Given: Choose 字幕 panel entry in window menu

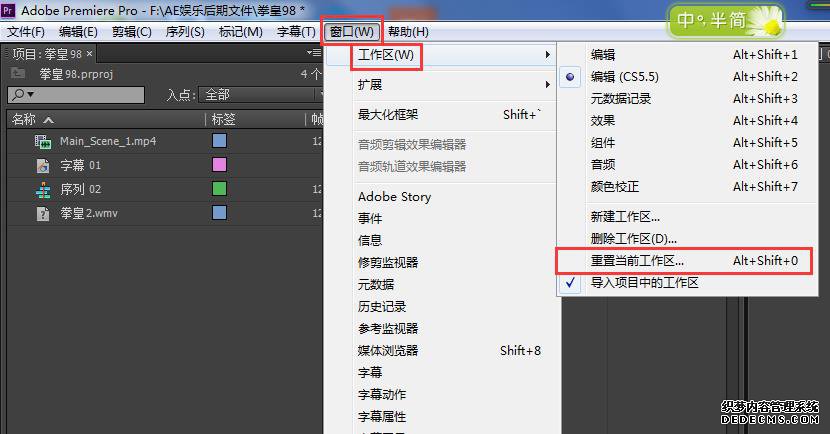Looking at the screenshot, I should click(370, 373).
